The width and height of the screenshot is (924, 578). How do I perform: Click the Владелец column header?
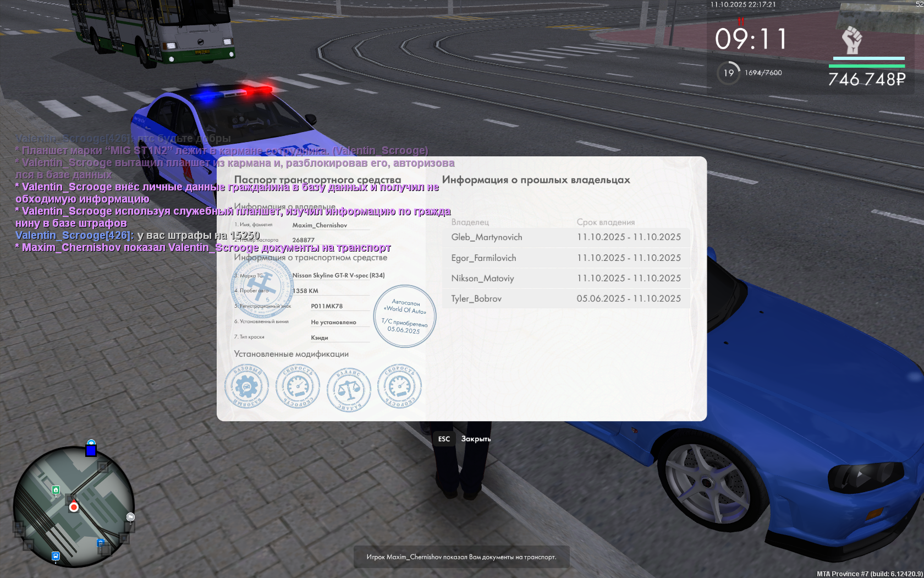[470, 222]
